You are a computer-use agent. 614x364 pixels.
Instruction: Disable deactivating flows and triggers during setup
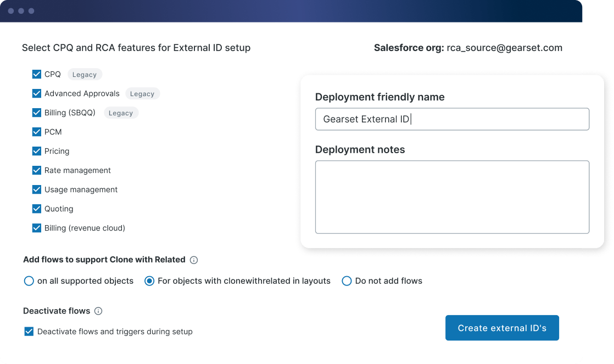(x=29, y=331)
